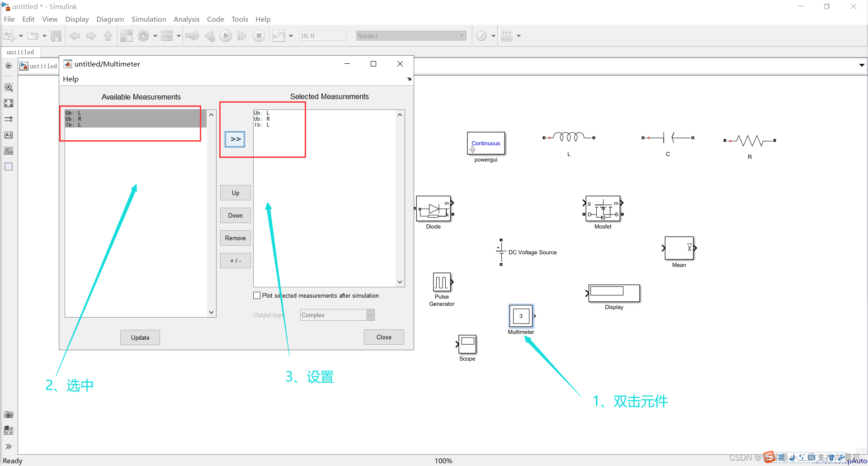Switch to the untitled model tab
The width and height of the screenshot is (868, 466).
click(x=20, y=52)
